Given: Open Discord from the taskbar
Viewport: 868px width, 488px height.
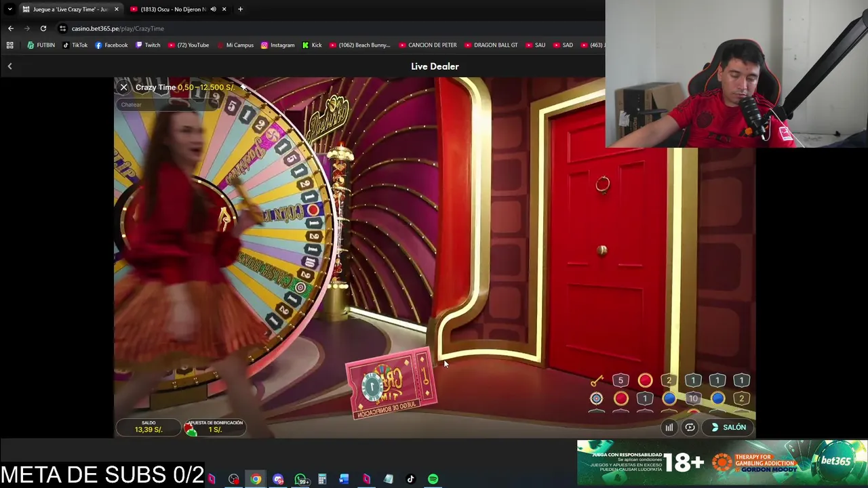Looking at the screenshot, I should pyautogui.click(x=278, y=479).
